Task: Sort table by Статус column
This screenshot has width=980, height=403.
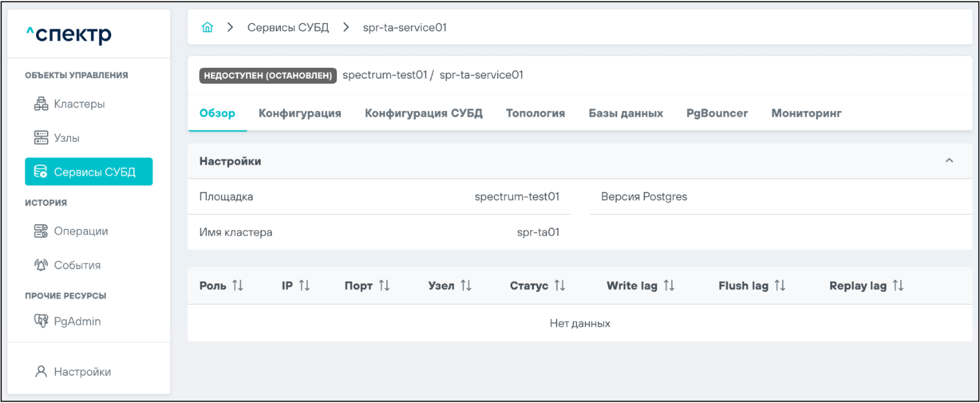Action: click(560, 285)
